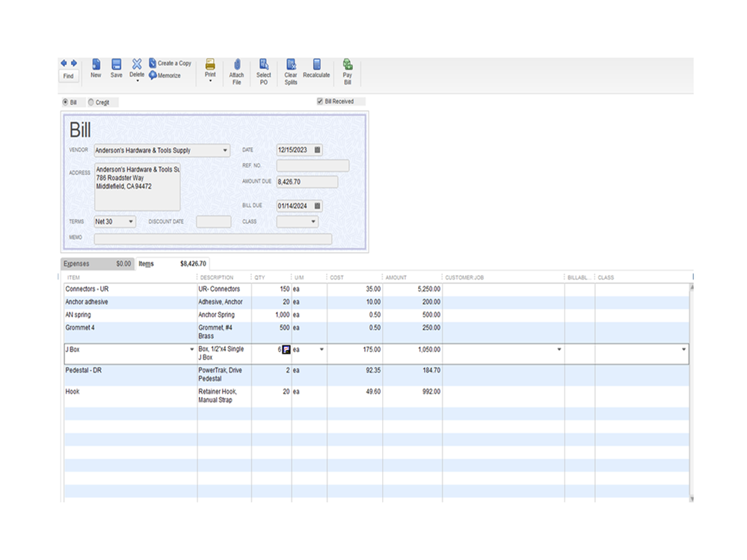Open the date calendar picker icon
The image size is (747, 560).
tap(317, 150)
